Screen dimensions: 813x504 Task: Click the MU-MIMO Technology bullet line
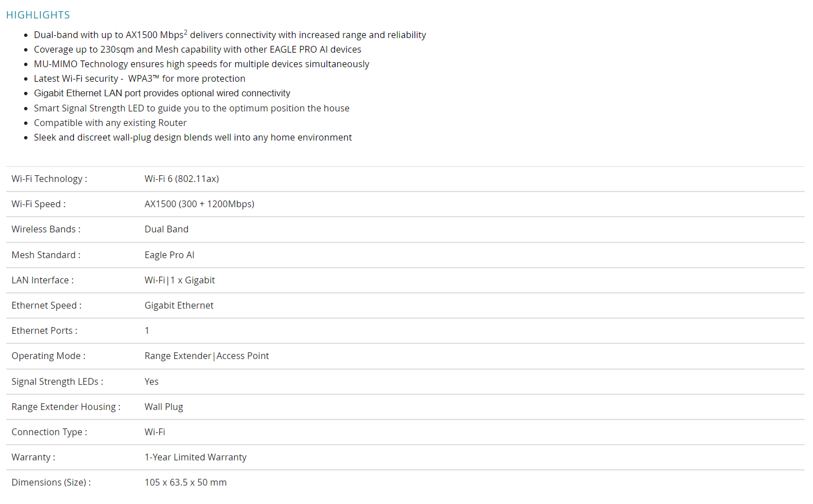[201, 64]
